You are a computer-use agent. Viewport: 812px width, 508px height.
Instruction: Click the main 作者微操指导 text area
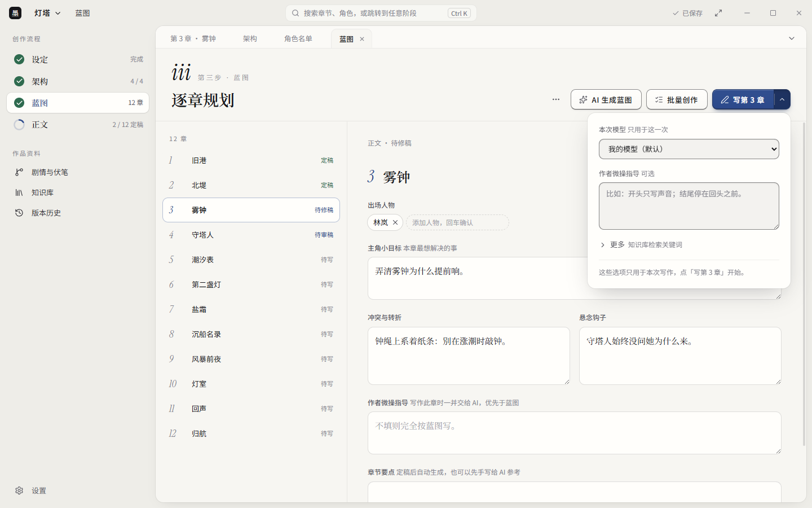tap(575, 433)
